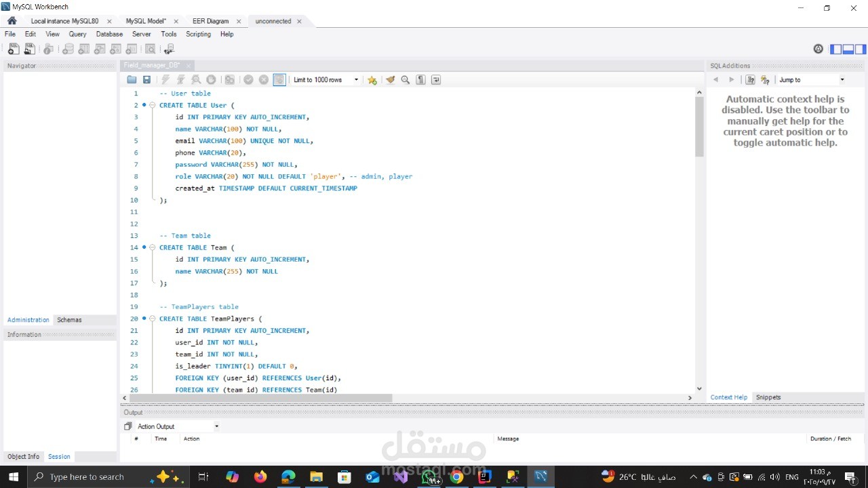Open a script file via editor folder icon
Viewport: 868px width, 488px height.
[132, 80]
